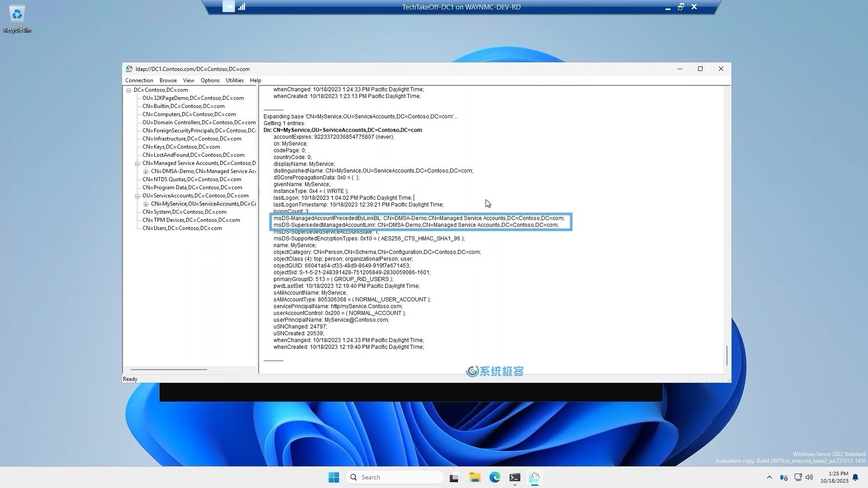868x488 pixels.
Task: Click the Connection menu item
Action: [x=139, y=80]
